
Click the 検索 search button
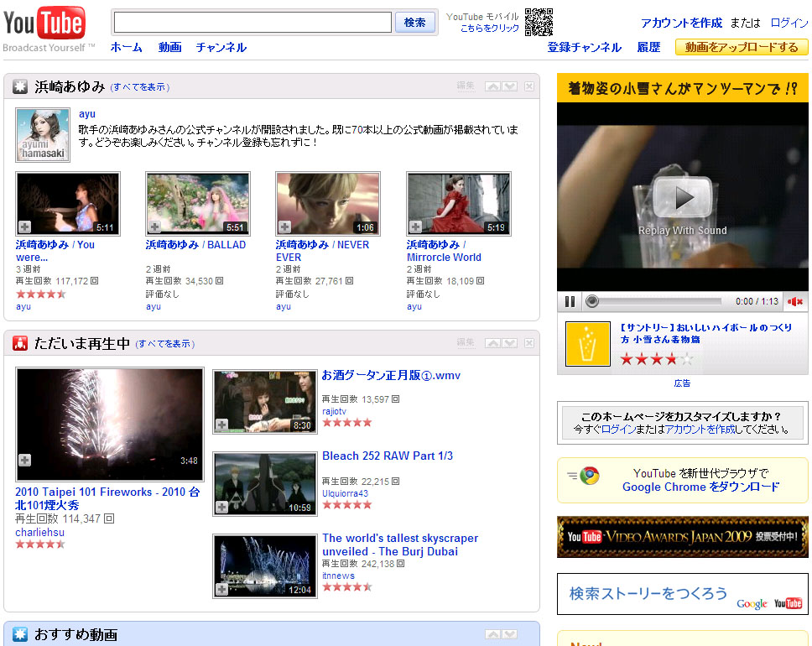414,23
